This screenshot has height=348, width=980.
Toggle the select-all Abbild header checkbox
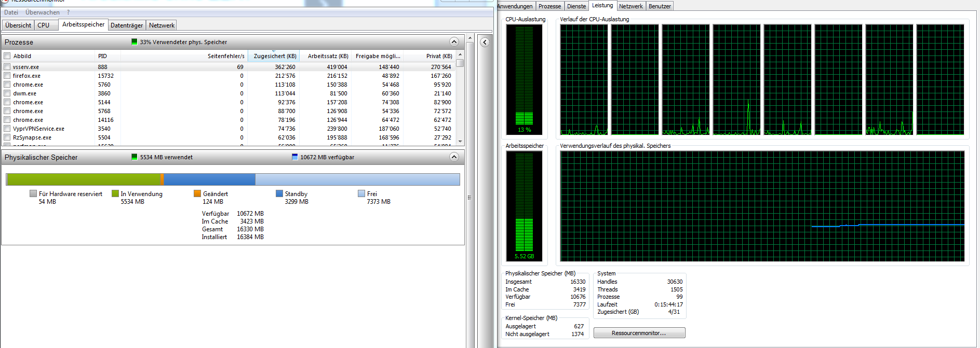tap(7, 56)
